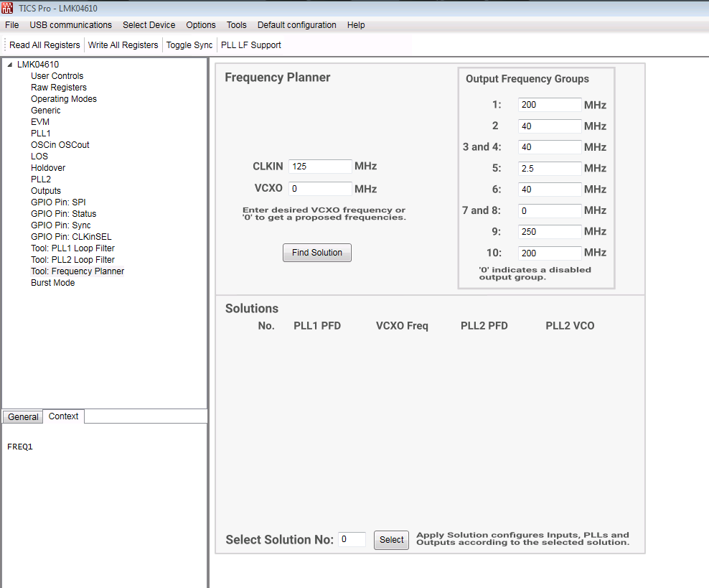Click the Select Solution No input field
Image resolution: width=709 pixels, height=588 pixels.
(352, 539)
